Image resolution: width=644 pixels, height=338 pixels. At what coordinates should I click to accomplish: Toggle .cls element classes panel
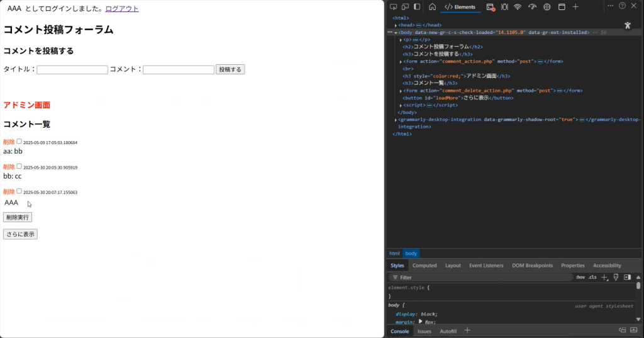(x=592, y=278)
